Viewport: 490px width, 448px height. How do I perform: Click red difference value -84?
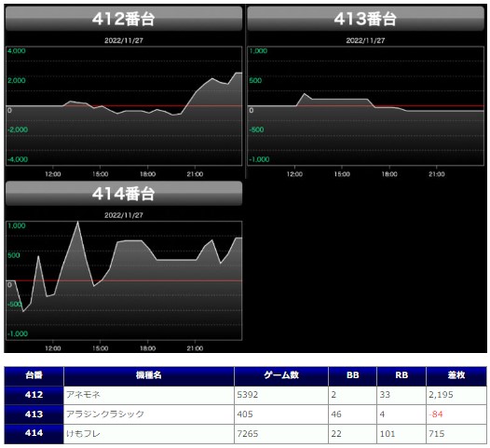tap(436, 414)
